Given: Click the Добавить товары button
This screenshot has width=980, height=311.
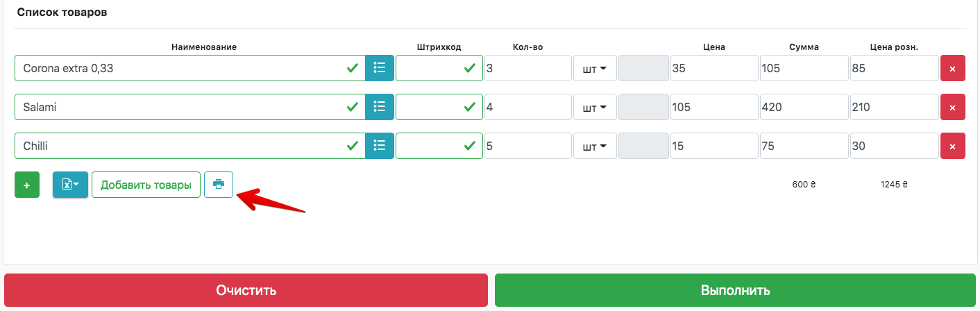Looking at the screenshot, I should click(146, 185).
